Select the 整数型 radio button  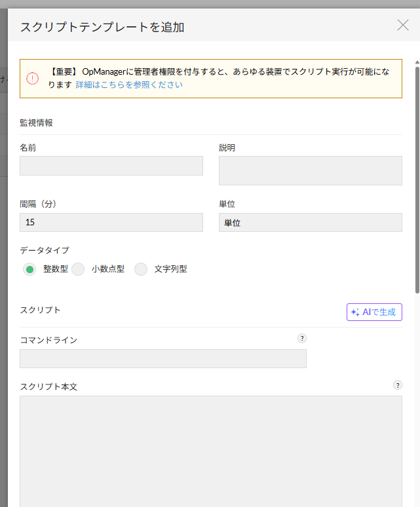pos(29,269)
